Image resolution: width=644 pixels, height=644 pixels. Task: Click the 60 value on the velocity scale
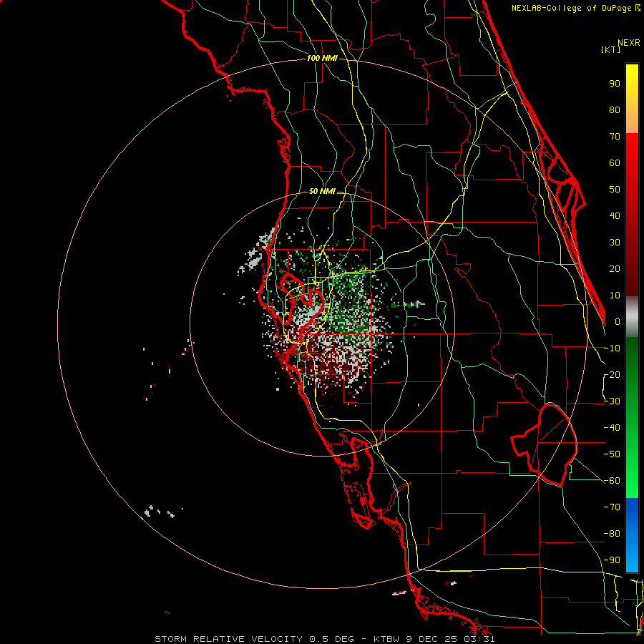coord(615,162)
